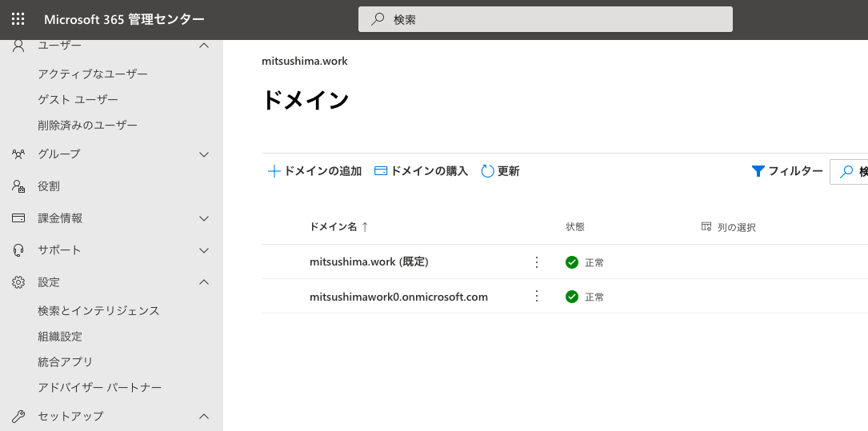Open ゲスト ユーザー in the sidebar
Image resolution: width=868 pixels, height=431 pixels.
tap(78, 100)
